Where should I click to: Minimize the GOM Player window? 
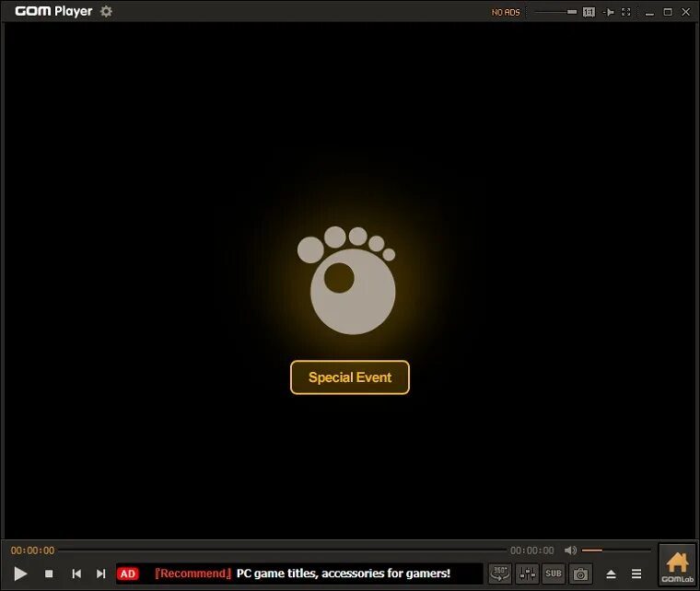click(x=649, y=13)
